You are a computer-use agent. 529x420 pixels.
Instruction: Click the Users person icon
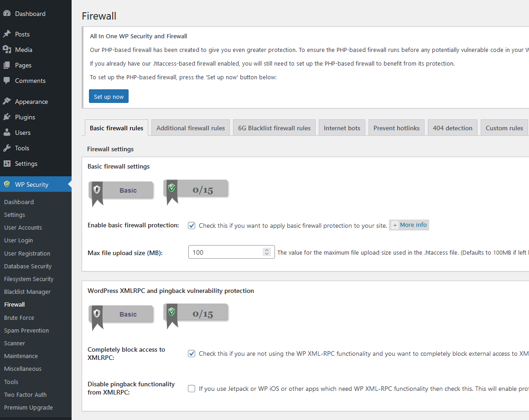(x=7, y=133)
